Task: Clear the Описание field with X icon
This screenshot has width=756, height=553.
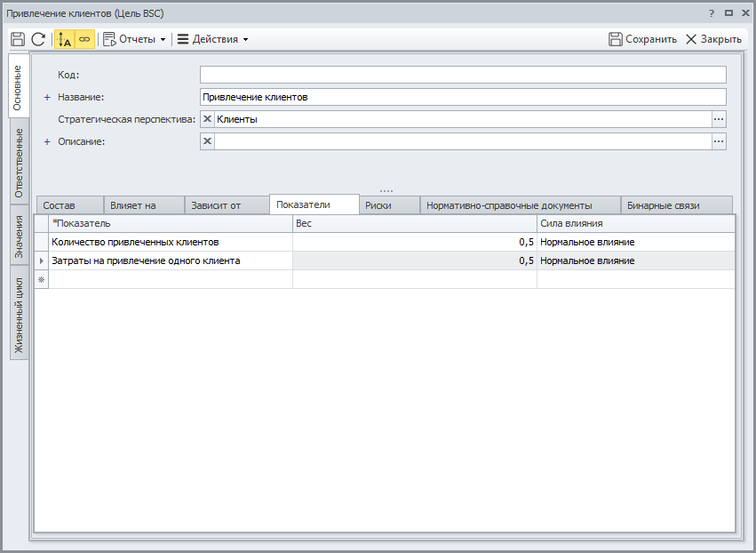Action: tap(208, 141)
